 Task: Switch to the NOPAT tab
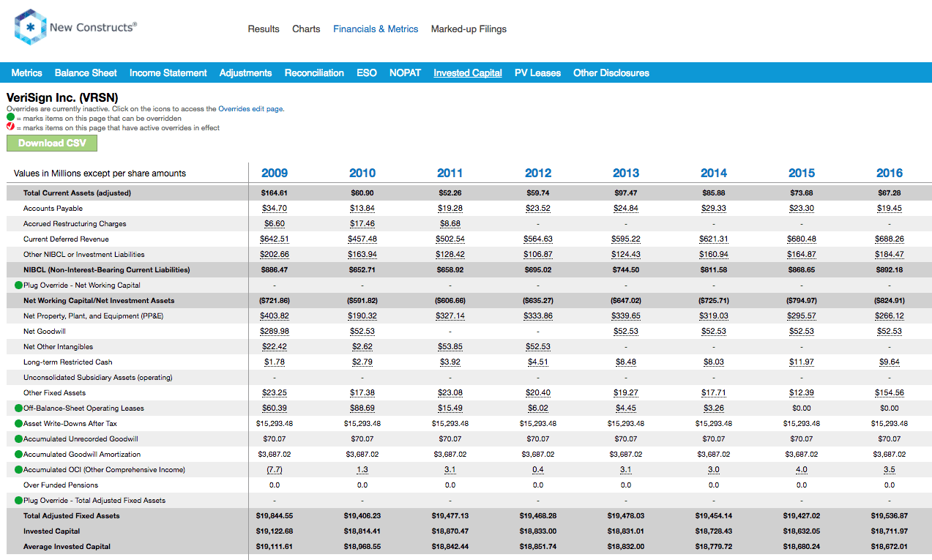pyautogui.click(x=405, y=72)
